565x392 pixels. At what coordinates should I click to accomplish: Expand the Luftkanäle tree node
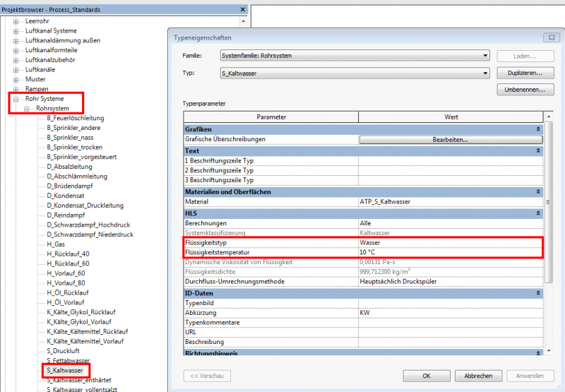16,70
